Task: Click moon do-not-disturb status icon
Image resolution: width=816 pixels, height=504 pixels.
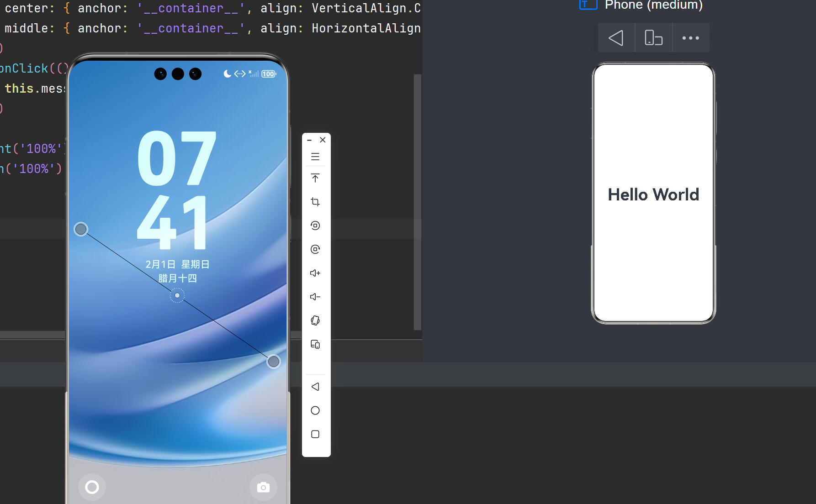Action: (227, 73)
